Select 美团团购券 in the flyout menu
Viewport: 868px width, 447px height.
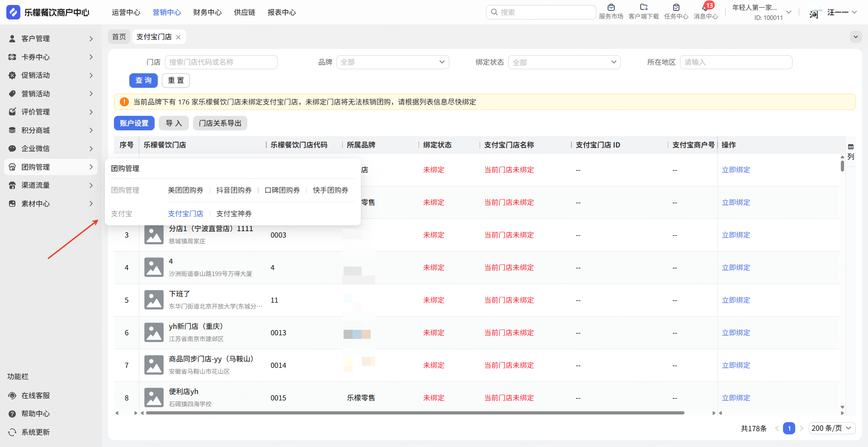tap(185, 190)
